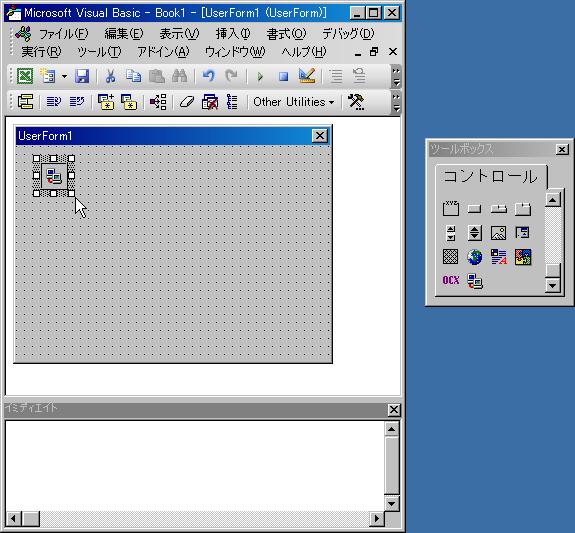Screen dimensions: 575x533
Task: Click the Cut scissors icon
Action: pyautogui.click(x=110, y=76)
